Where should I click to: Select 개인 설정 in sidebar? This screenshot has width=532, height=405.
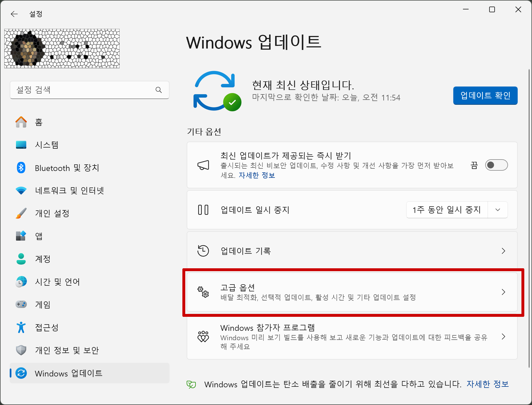90,213
